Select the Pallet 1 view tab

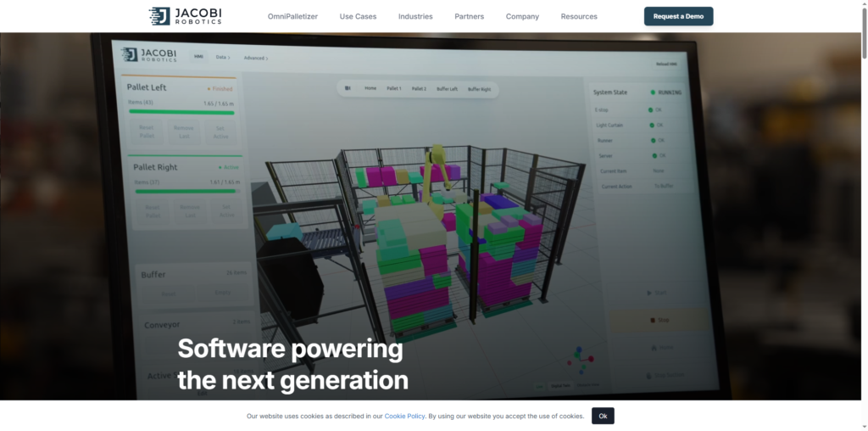click(394, 88)
